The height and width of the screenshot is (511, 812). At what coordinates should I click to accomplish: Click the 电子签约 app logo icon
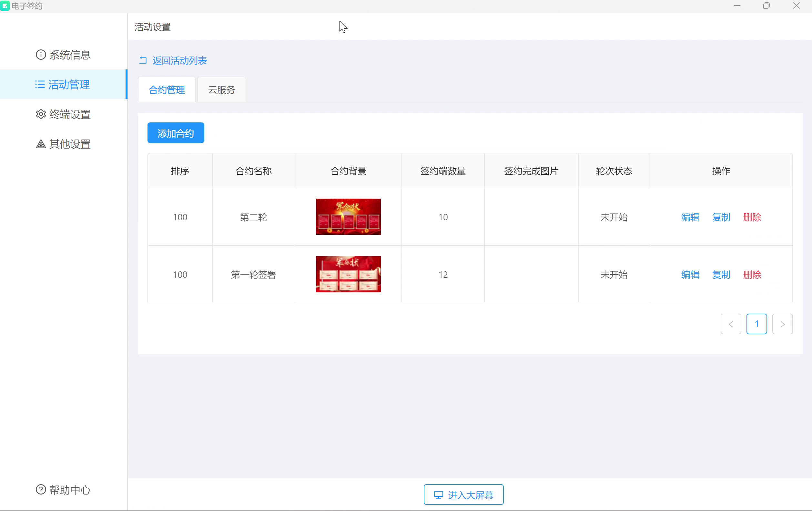click(5, 6)
